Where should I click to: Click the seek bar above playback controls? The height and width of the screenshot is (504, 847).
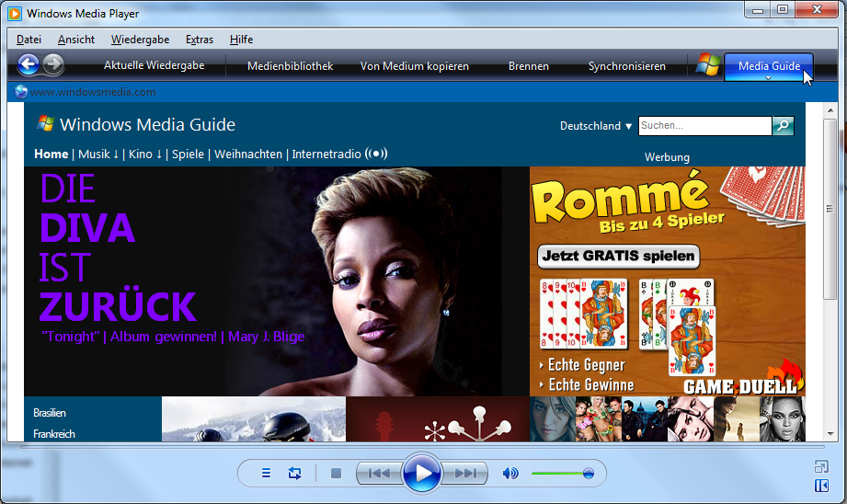422,447
